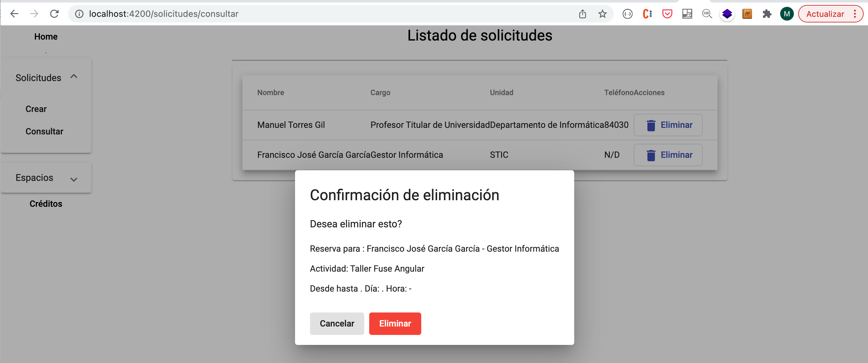The image size is (868, 363).
Task: Cancel the deletion dialog
Action: (337, 323)
